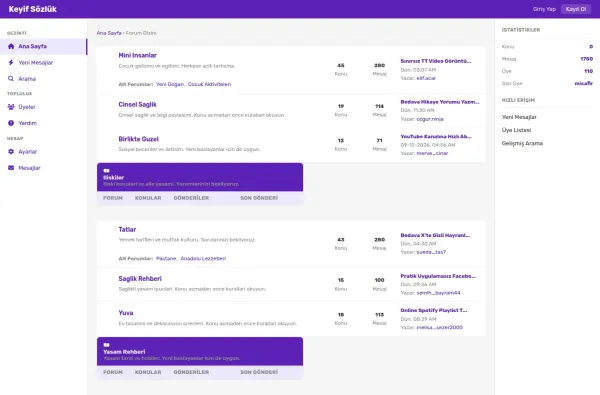Screen dimensions: 600x395
Task: Open Cocuk Aktiviteleri subforum
Action: click(209, 84)
